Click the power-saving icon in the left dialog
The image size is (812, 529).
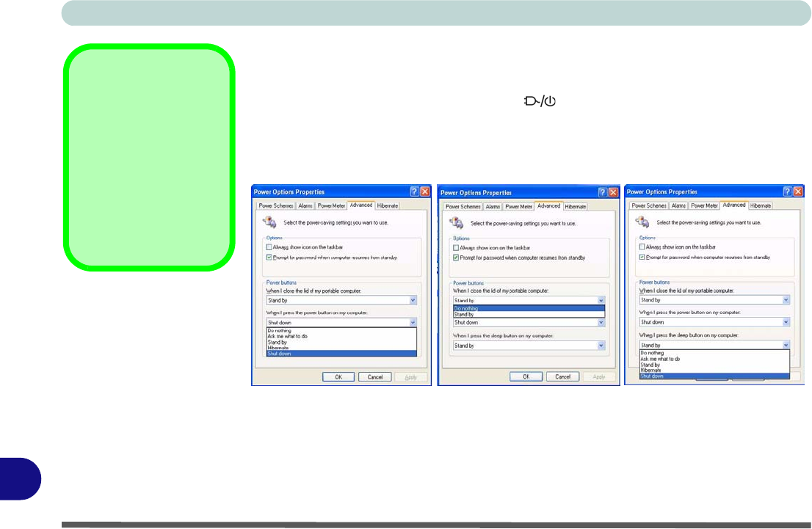coord(269,222)
